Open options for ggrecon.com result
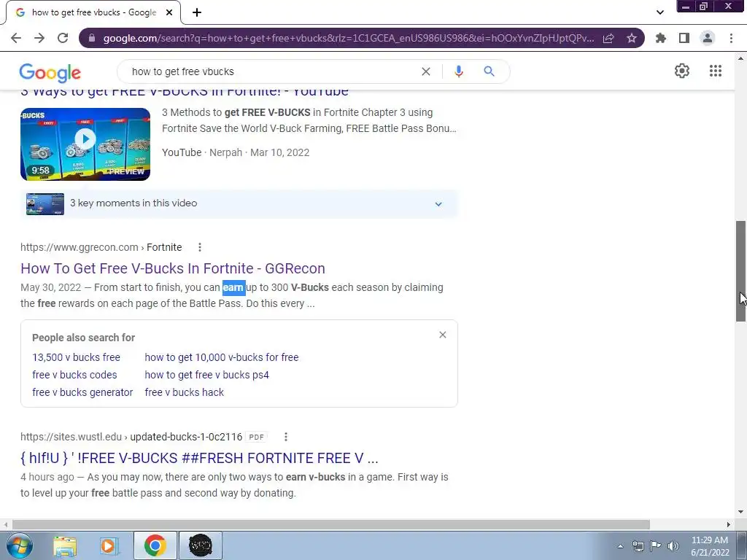 coord(200,247)
